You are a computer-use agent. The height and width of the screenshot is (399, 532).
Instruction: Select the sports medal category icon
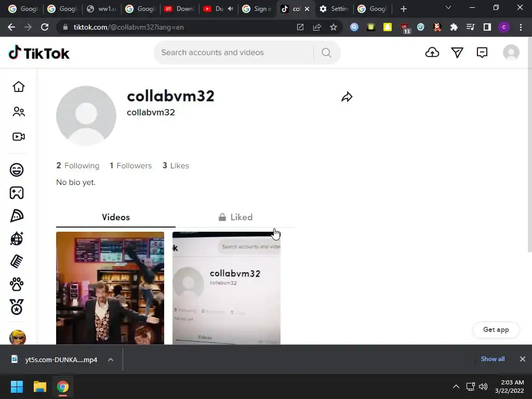click(x=17, y=307)
